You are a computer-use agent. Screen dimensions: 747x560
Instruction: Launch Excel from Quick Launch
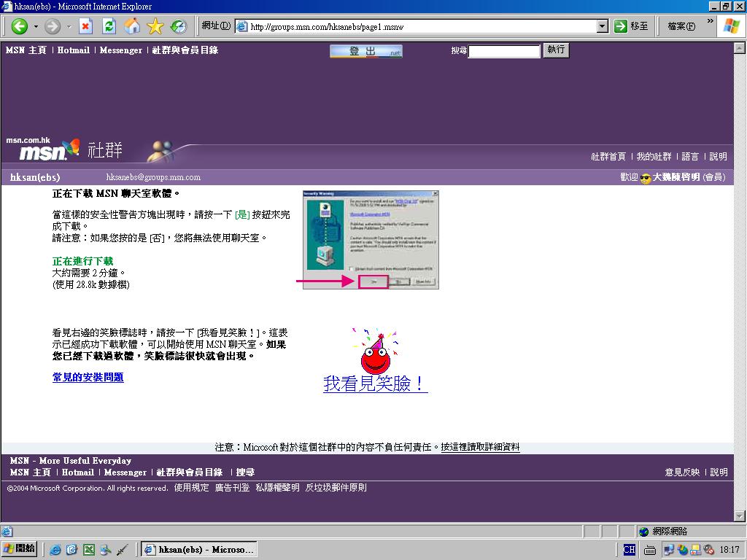tap(88, 550)
